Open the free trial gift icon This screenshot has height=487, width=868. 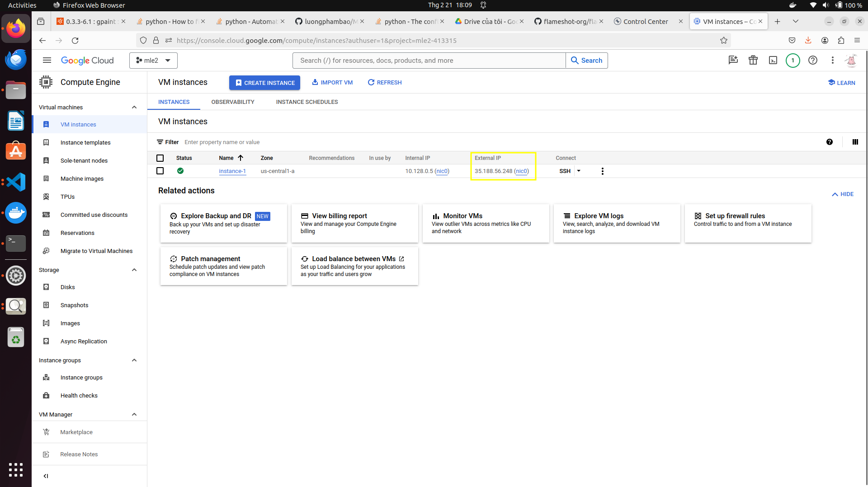(x=753, y=61)
